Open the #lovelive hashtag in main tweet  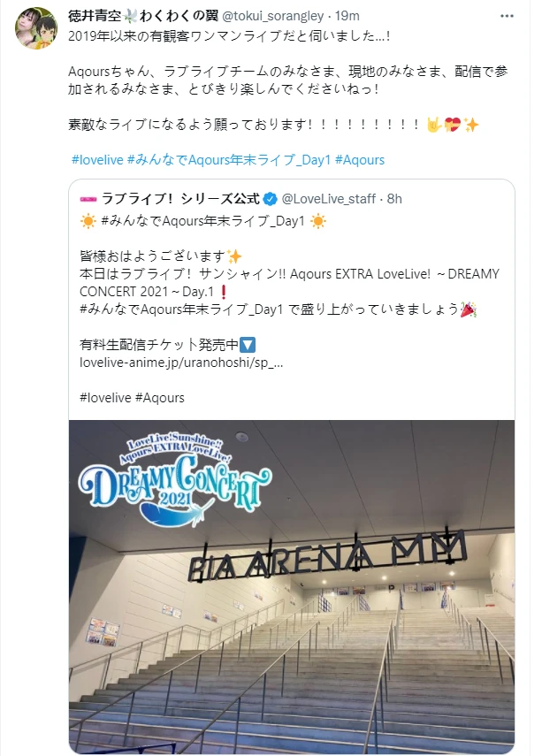97,160
